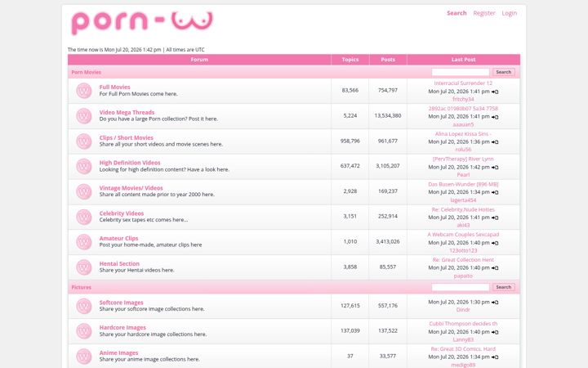Open the Hardcore Images forum
This screenshot has width=588, height=368.
122,328
